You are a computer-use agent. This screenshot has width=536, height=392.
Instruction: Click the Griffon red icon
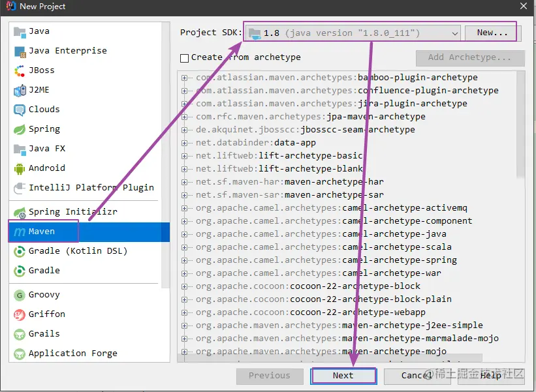20,315
